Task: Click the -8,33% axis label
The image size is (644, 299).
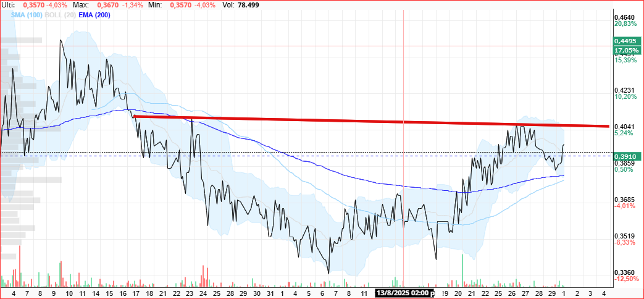Action: tap(625, 242)
